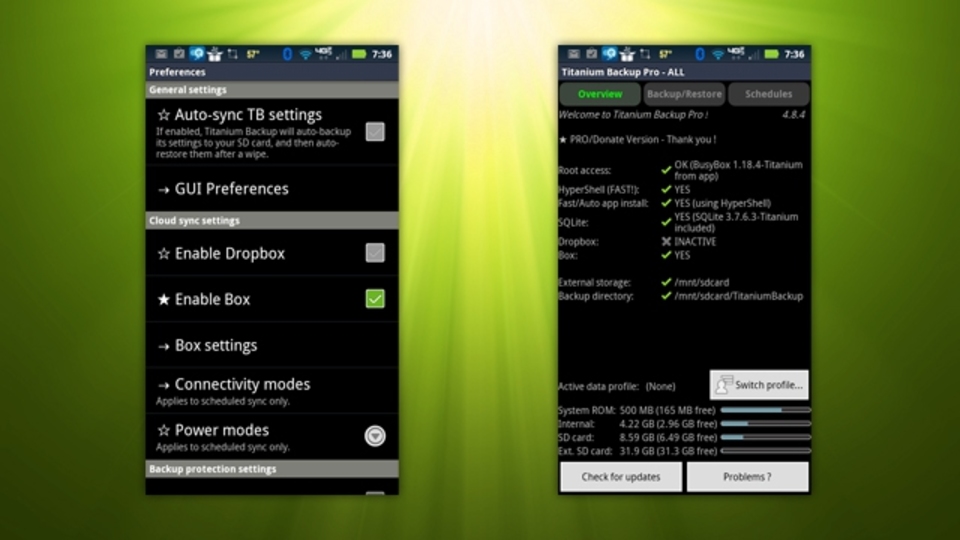Tap the green checkmark next to HyperShell

tap(666, 190)
